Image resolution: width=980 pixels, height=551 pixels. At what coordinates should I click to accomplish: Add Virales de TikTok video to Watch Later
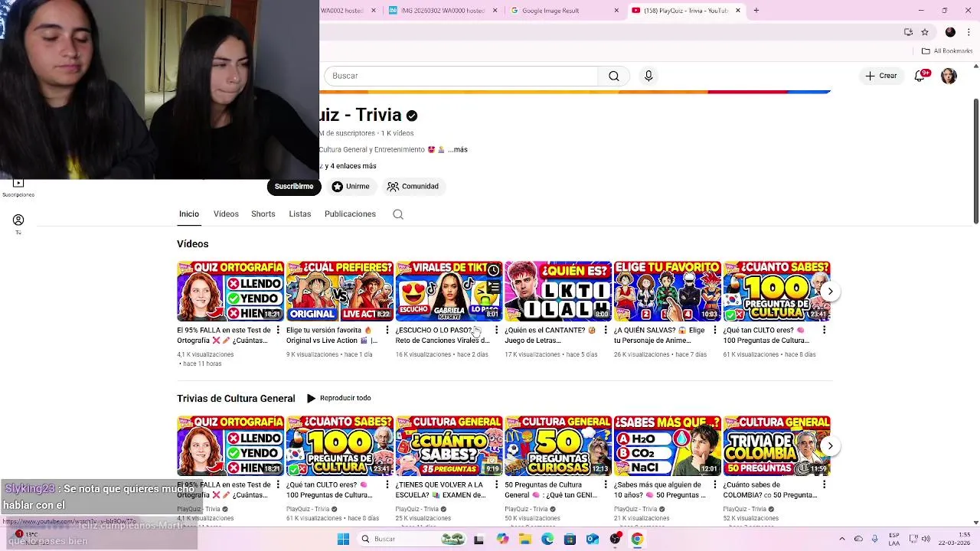pos(494,270)
